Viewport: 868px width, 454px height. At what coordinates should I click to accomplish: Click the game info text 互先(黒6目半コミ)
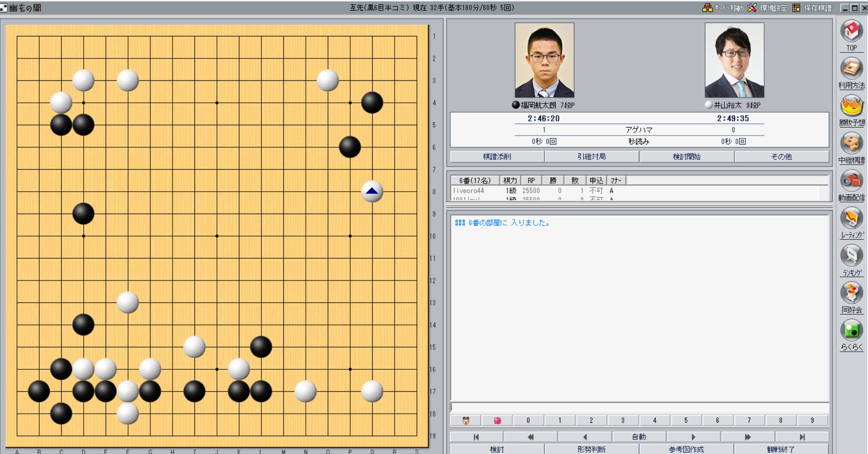coord(379,8)
